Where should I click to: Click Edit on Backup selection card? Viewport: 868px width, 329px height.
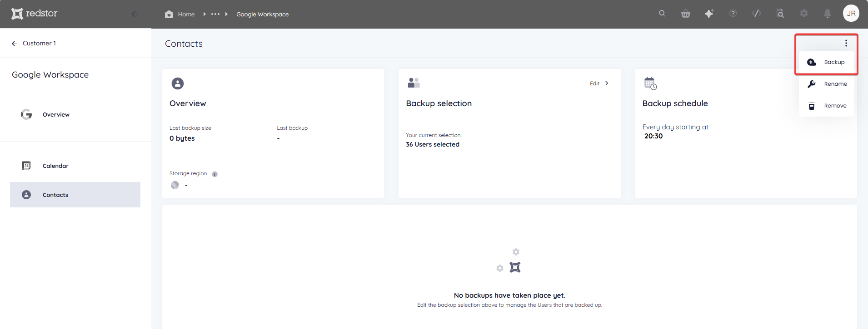coord(599,83)
